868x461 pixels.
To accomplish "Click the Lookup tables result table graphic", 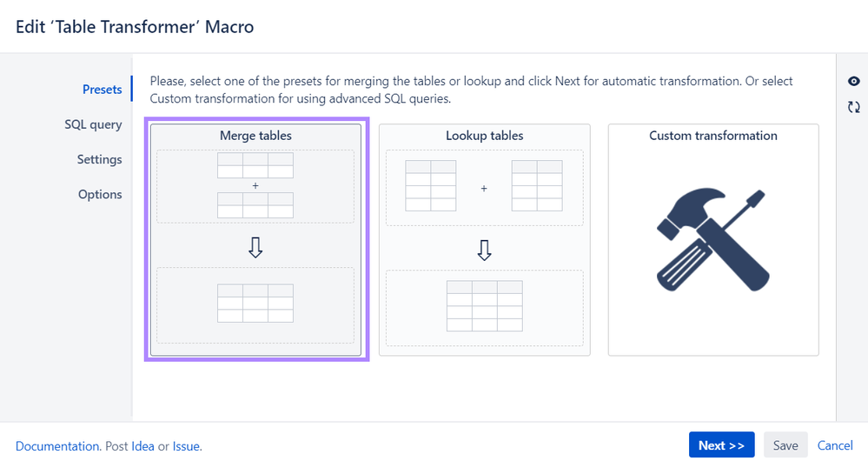I will (x=484, y=306).
